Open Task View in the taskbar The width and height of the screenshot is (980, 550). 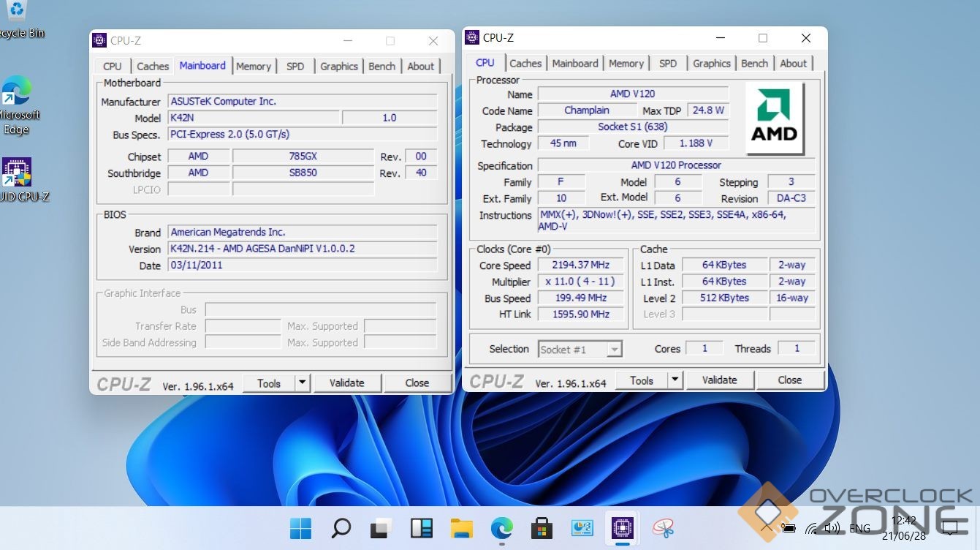pos(381,527)
